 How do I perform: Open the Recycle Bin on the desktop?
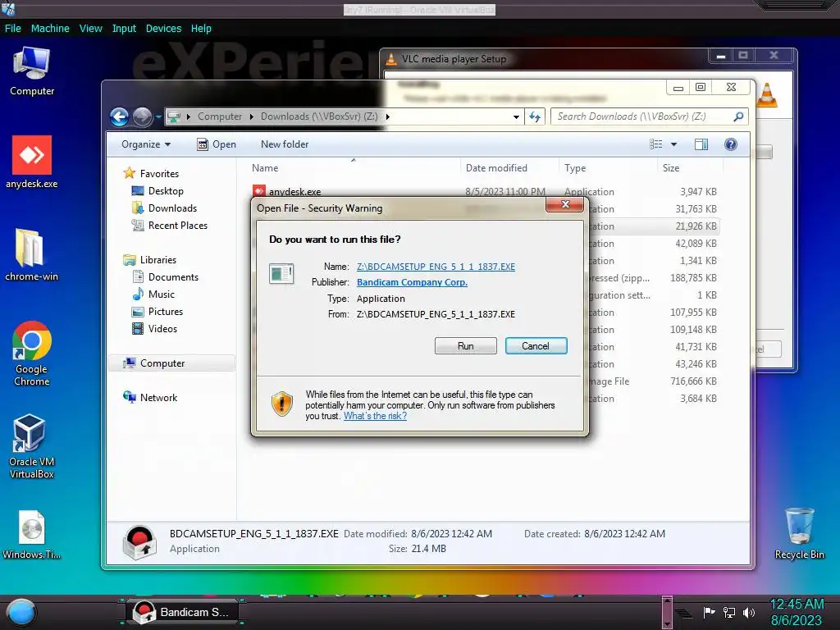pyautogui.click(x=799, y=533)
